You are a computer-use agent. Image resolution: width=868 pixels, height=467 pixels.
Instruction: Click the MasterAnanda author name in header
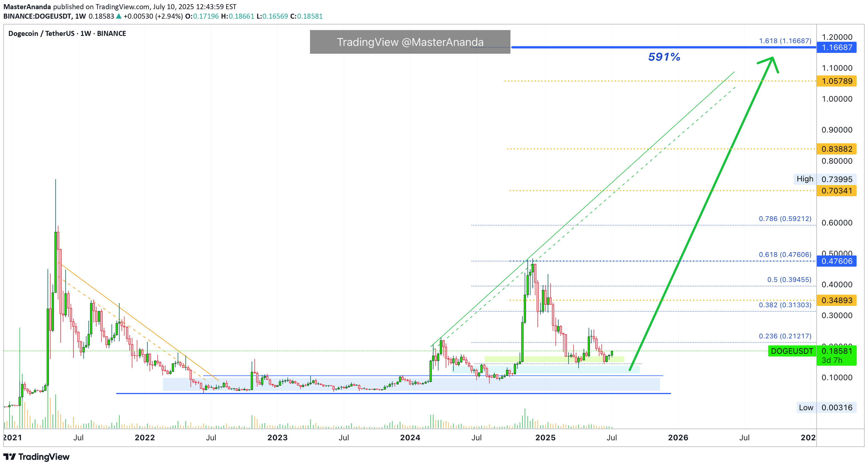[27, 7]
